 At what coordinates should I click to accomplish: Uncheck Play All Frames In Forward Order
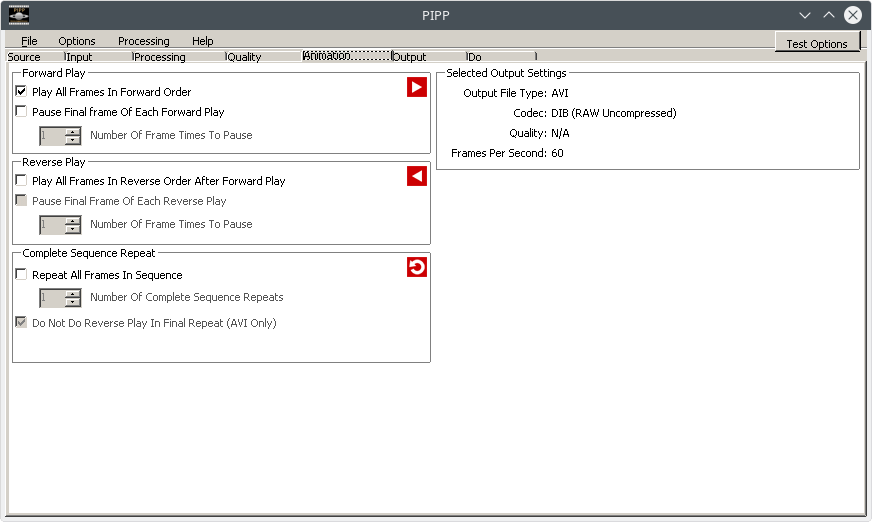pyautogui.click(x=21, y=91)
